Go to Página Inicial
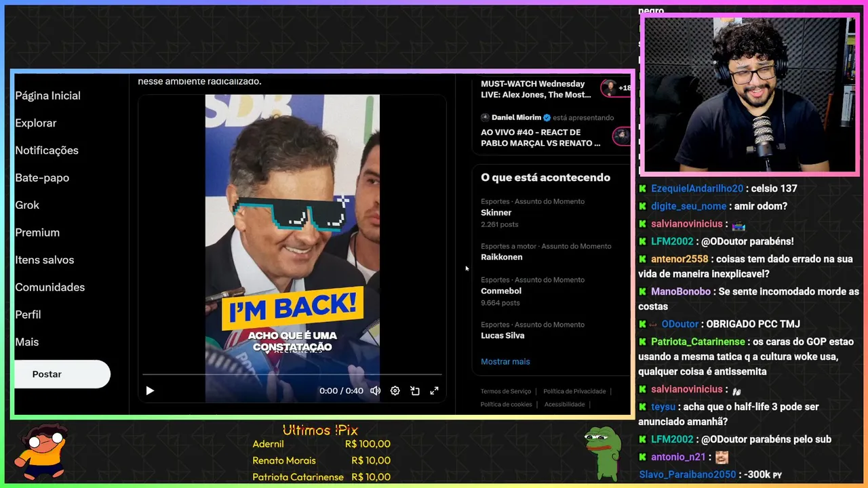Screen dimensions: 868x488 (x=47, y=96)
